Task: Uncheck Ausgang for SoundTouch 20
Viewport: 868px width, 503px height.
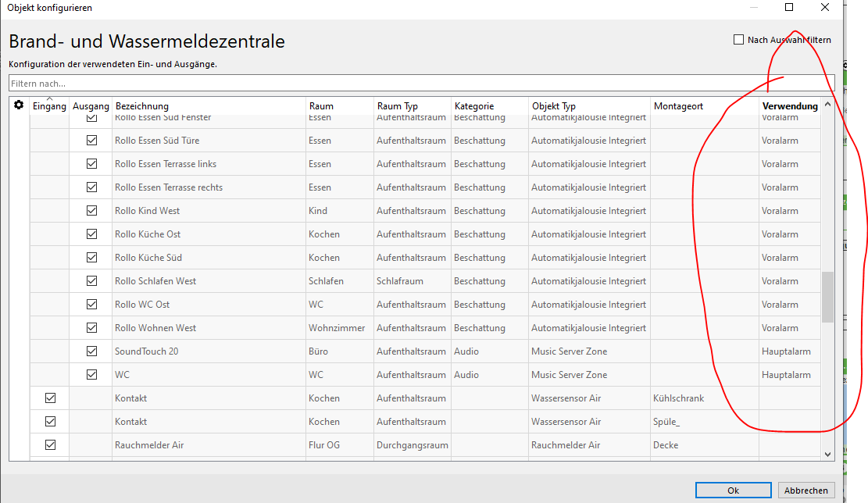Action: (x=91, y=351)
